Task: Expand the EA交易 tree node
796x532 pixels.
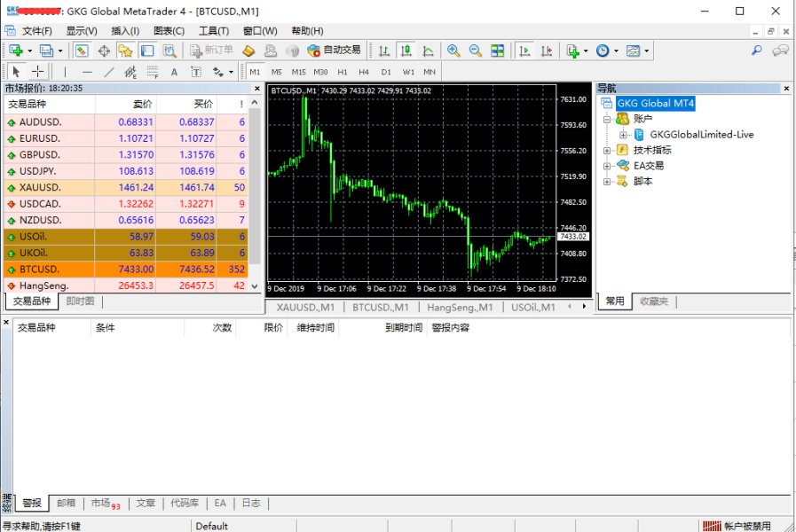Action: tap(607, 166)
